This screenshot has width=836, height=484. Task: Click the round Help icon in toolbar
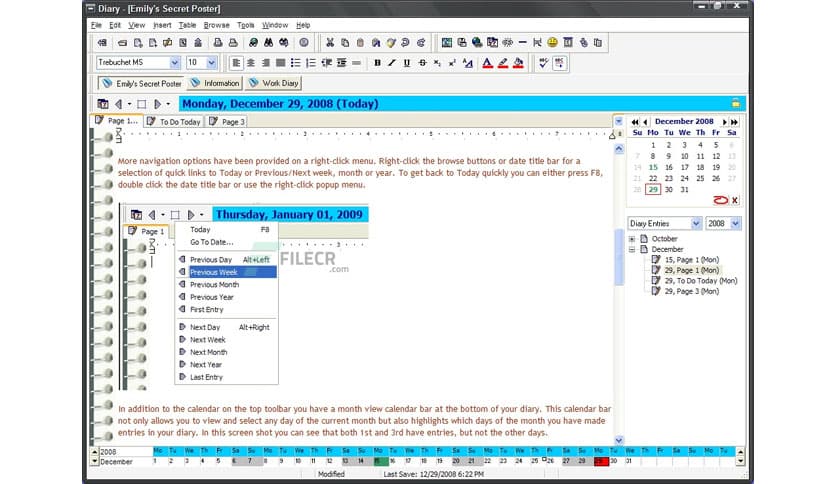pos(303,43)
